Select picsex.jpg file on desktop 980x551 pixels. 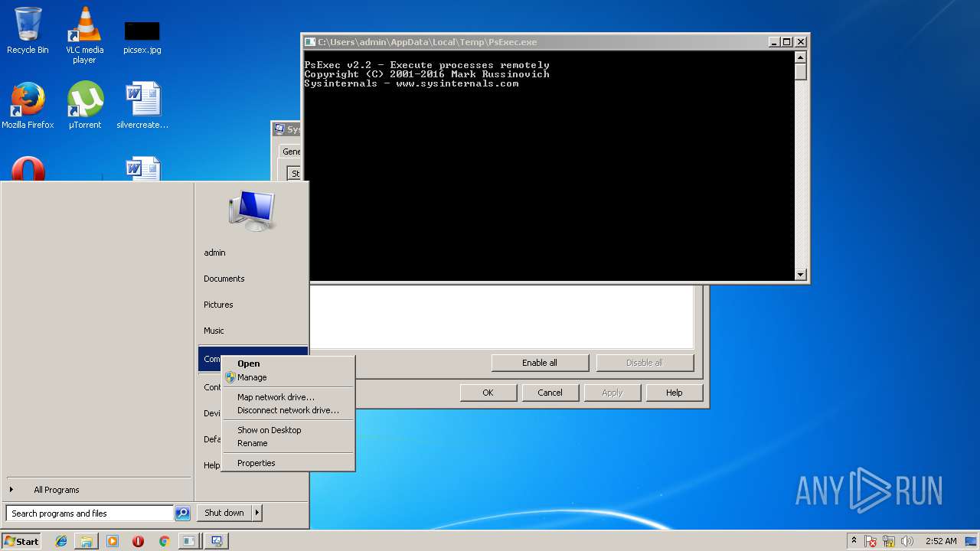pyautogui.click(x=142, y=36)
